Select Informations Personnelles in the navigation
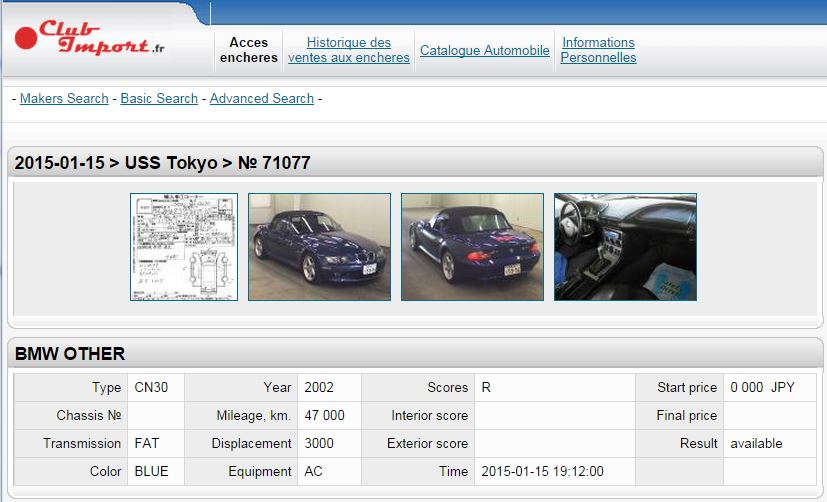 [598, 50]
